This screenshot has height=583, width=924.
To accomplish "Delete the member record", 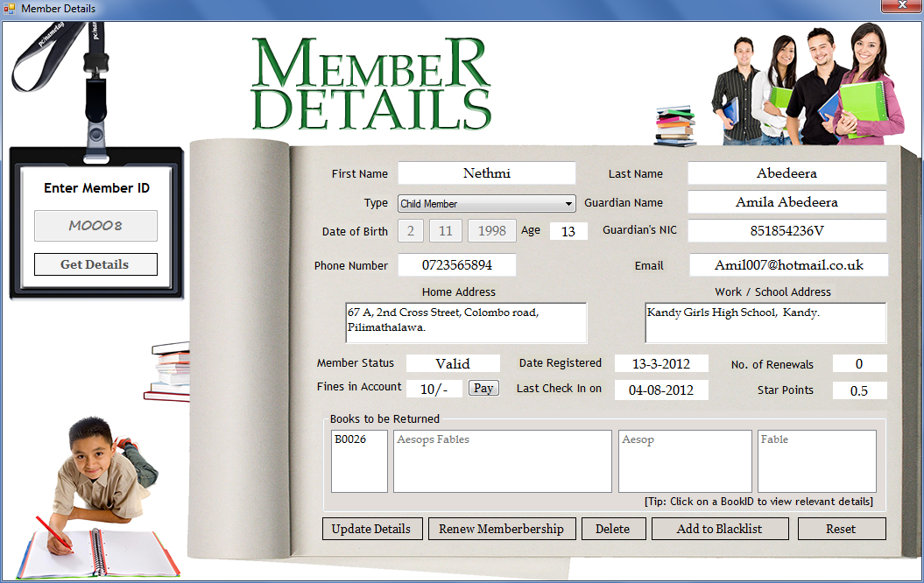I will tap(612, 529).
